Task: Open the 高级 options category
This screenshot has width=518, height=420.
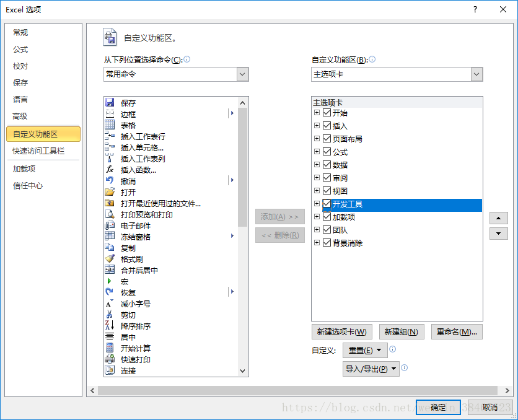Action: click(20, 116)
